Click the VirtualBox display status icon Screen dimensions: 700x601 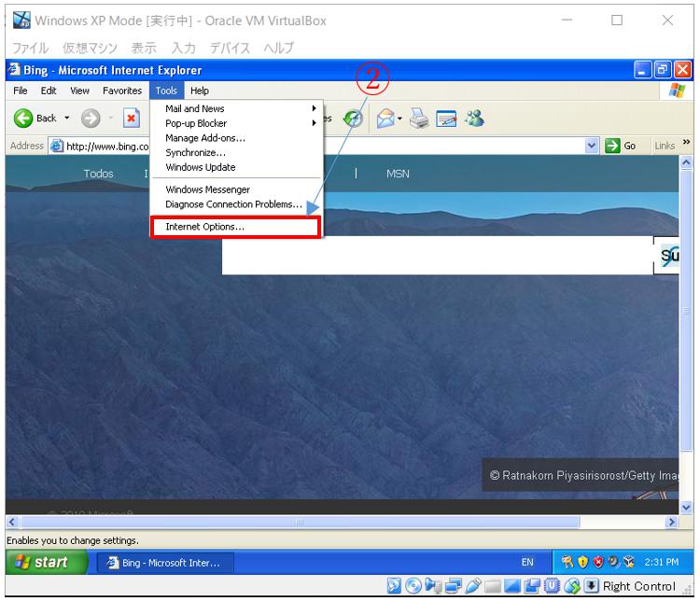click(x=512, y=586)
